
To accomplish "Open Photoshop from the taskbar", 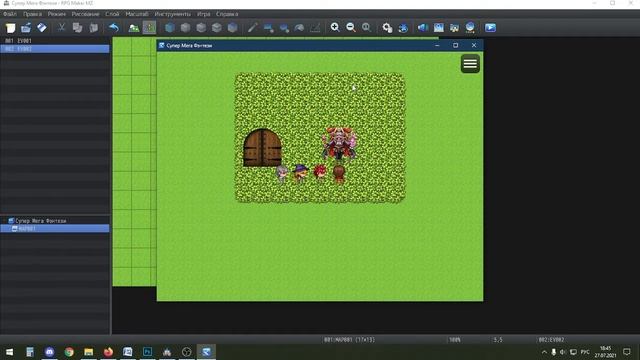I will click(147, 352).
